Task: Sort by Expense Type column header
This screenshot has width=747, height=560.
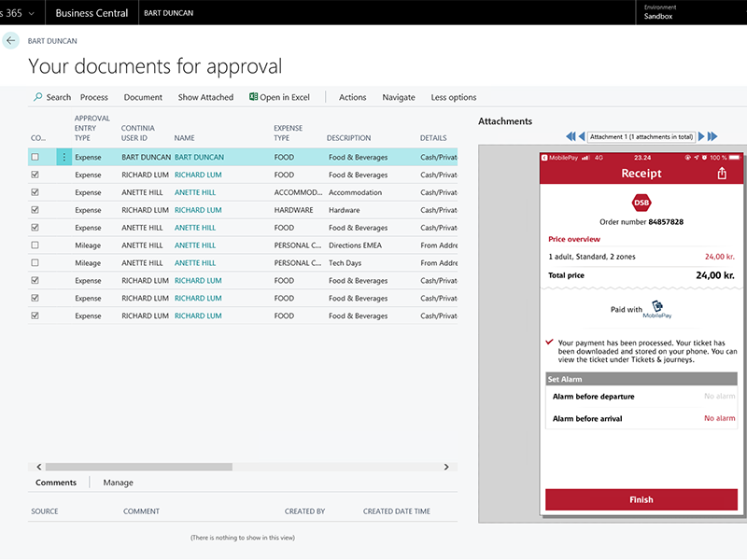Action: point(288,133)
